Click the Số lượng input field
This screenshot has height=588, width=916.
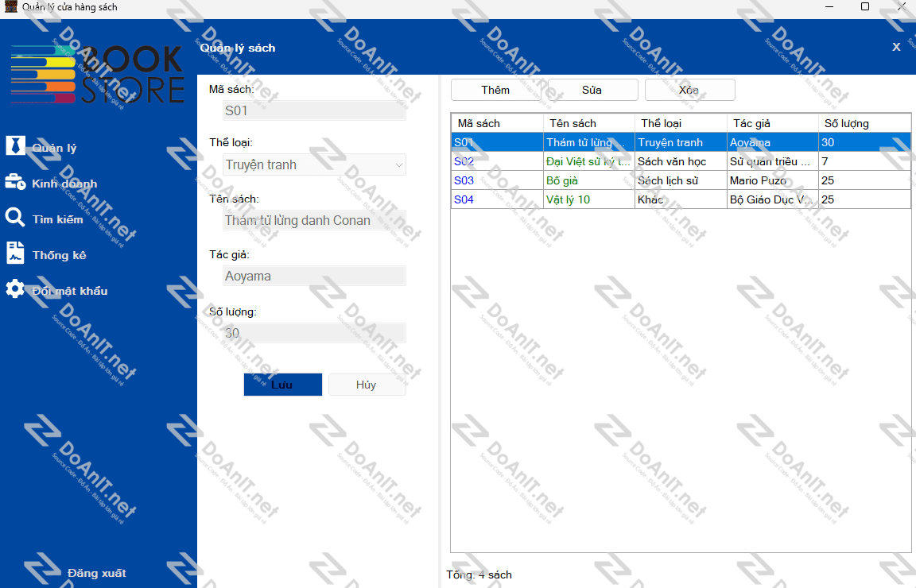click(x=314, y=333)
